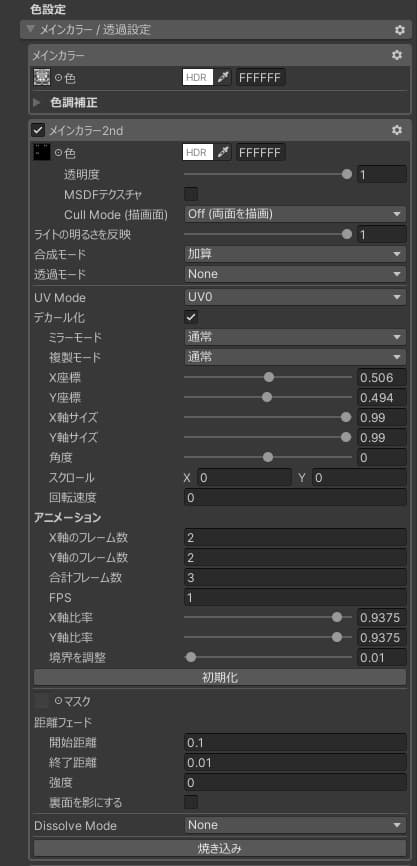This screenshot has width=417, height=866.
Task: Click the Y軸サイズ slider handle
Action: click(x=346, y=437)
